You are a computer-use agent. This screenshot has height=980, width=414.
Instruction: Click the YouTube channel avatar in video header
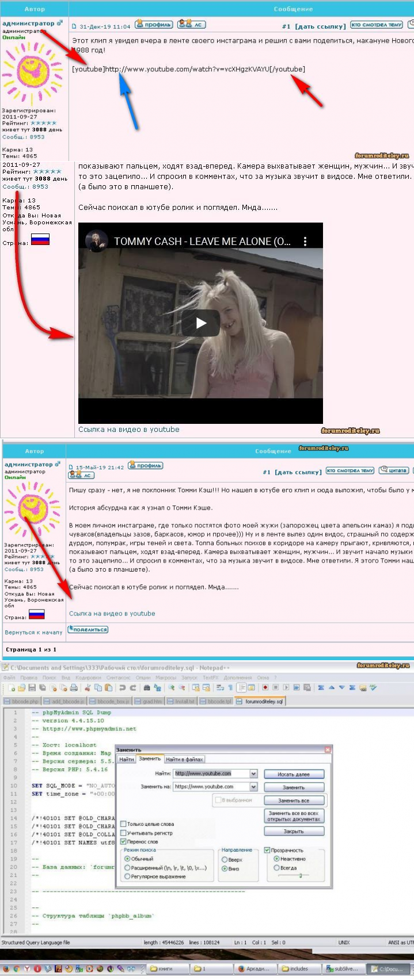point(96,241)
